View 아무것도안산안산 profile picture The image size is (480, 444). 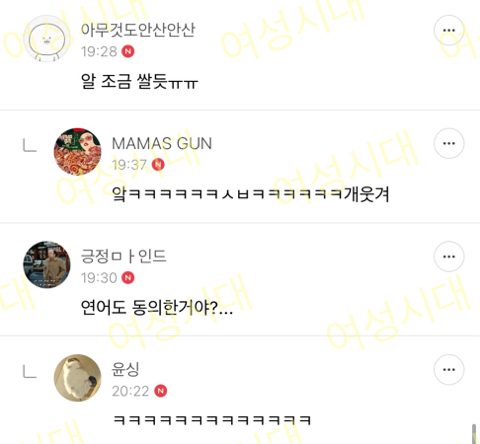tap(47, 39)
